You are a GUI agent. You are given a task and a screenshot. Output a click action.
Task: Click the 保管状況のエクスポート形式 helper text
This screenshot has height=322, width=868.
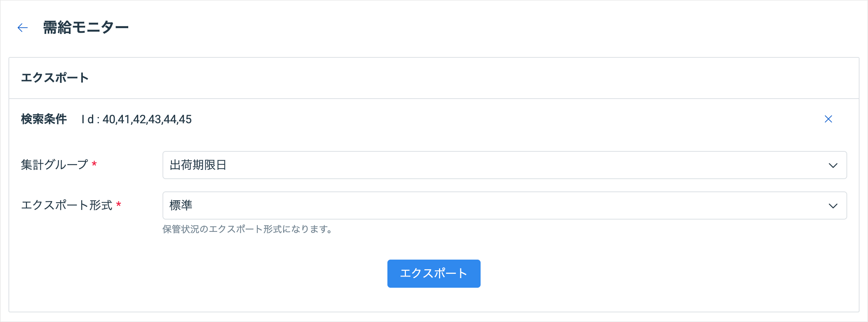(x=247, y=230)
